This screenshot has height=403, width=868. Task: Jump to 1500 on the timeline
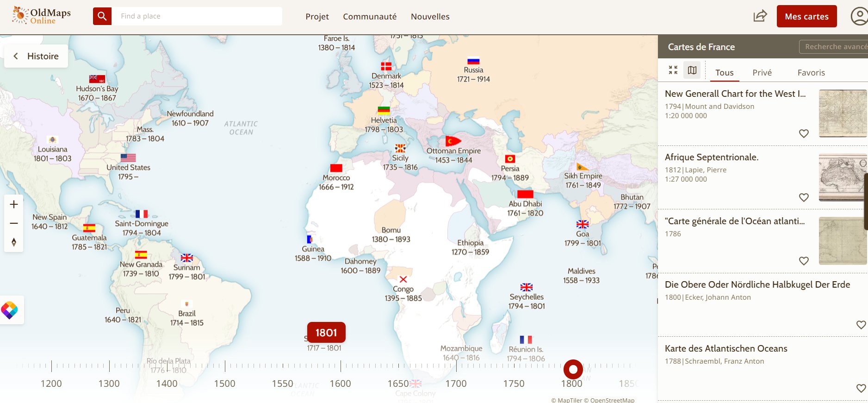[225, 384]
